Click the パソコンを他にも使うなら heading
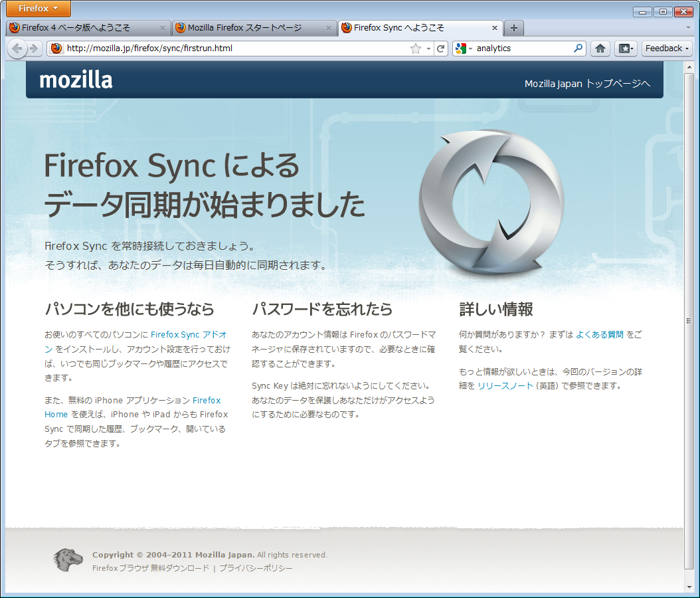700x598 pixels. click(130, 309)
